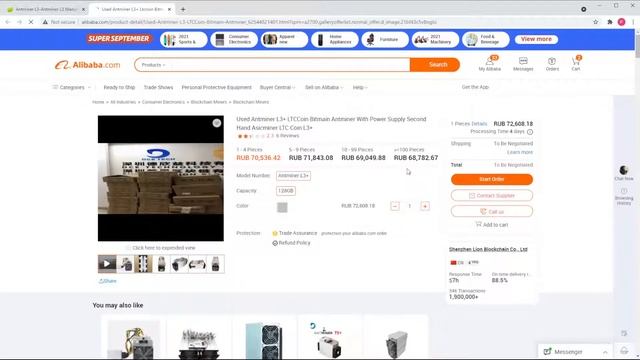640x360 pixels.
Task: Expand the Categories menu
Action: pos(72,87)
